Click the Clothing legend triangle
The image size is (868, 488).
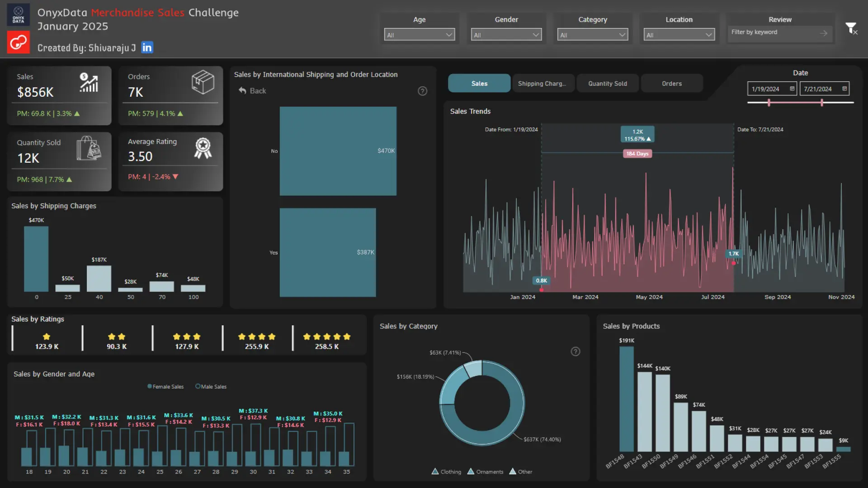(435, 471)
